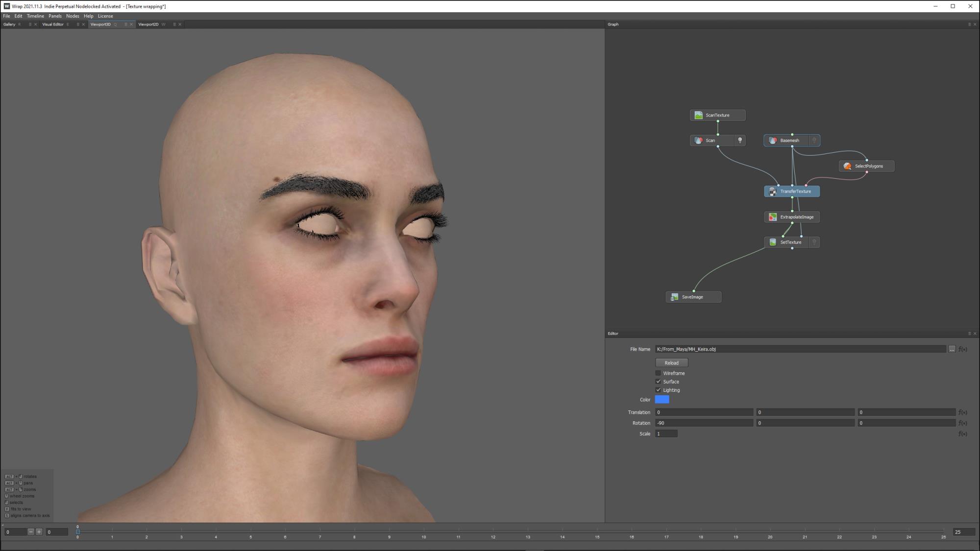Open the License menu
Screen dimensions: 980x551
[105, 16]
